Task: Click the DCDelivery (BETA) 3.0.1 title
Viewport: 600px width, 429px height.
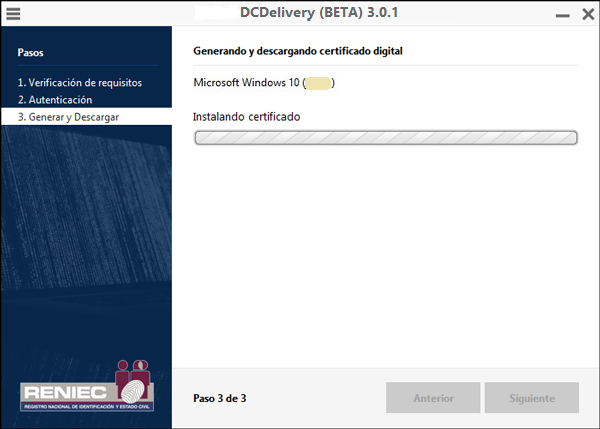Action: click(318, 13)
